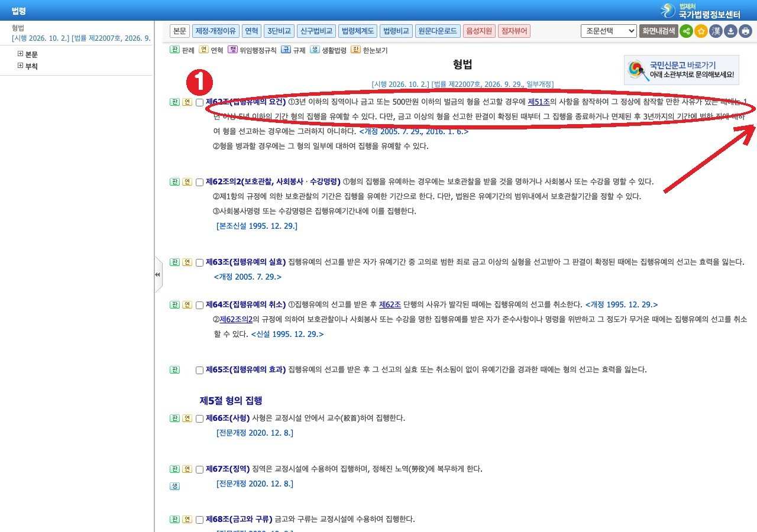The image size is (757, 532).
Task: Check the 제66조(사형) checkbox
Action: tap(199, 419)
